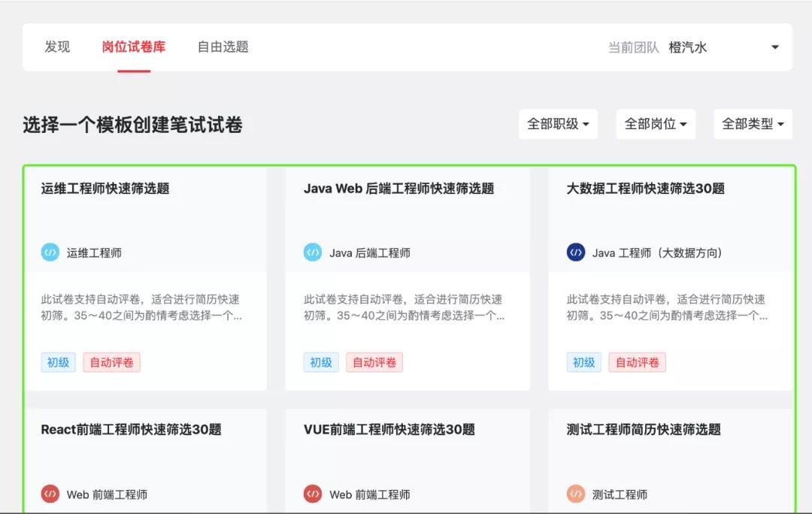Toggle the 初级 tag on 大数据工程师 card
This screenshot has width=812, height=514.
pyautogui.click(x=584, y=361)
